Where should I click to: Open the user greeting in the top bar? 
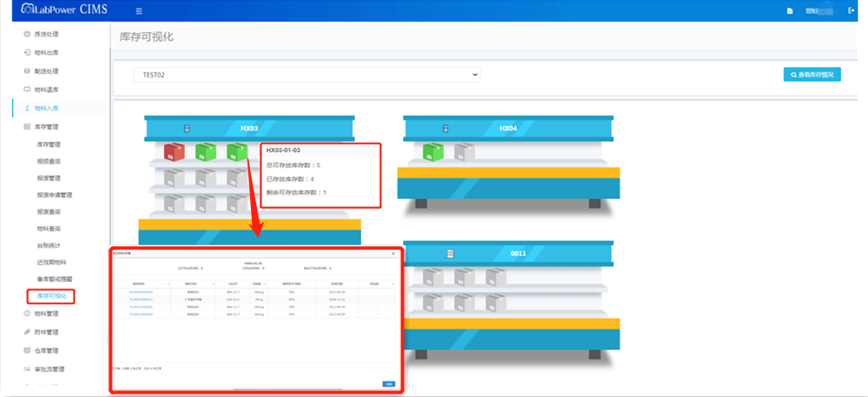click(820, 10)
